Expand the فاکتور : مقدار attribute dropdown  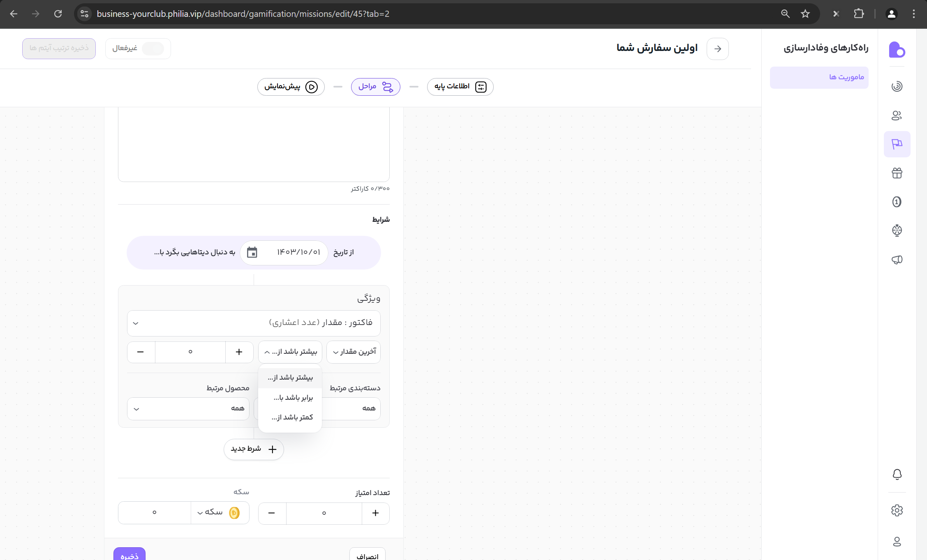coord(254,323)
